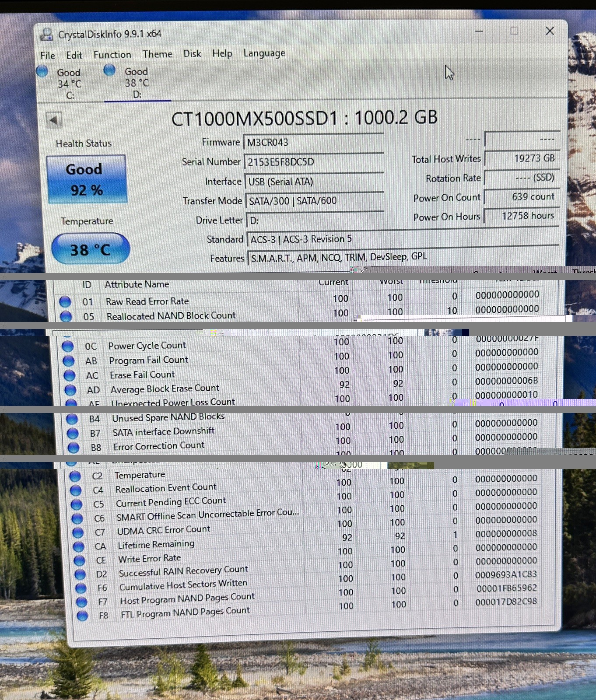Click status dot for FTL Program NAND Pages

pos(82,615)
